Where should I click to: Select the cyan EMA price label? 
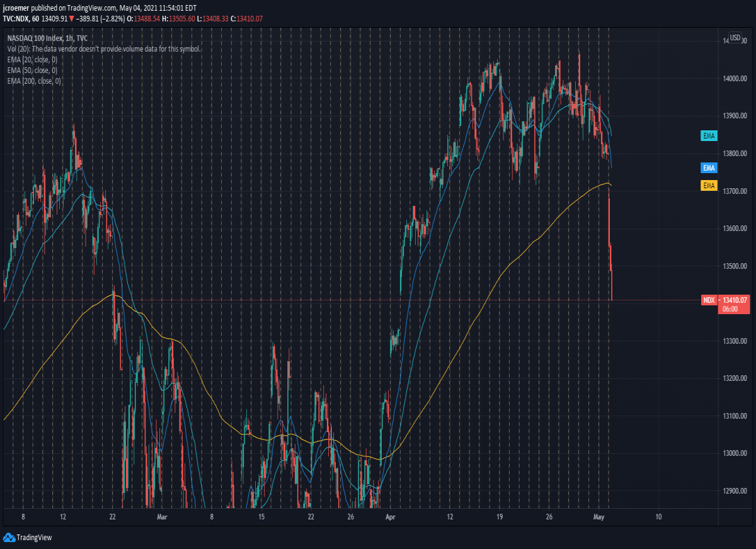click(x=709, y=136)
